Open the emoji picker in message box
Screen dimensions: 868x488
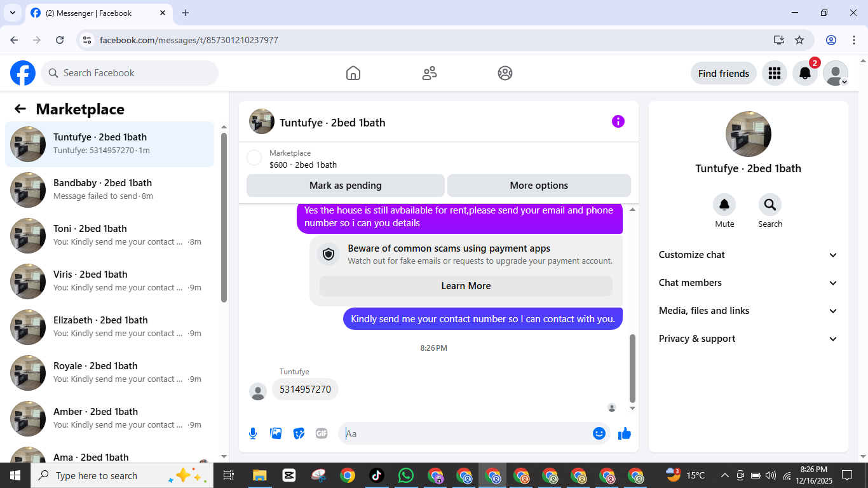599,433
